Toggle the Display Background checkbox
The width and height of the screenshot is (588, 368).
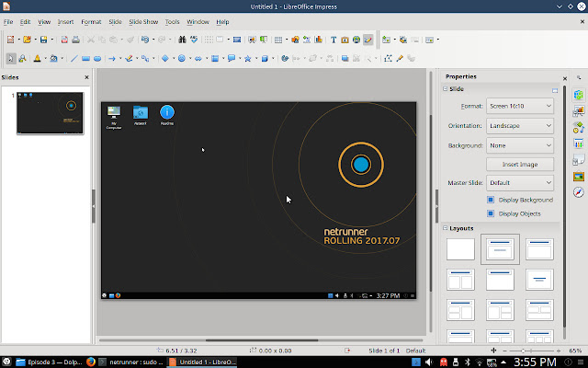491,200
